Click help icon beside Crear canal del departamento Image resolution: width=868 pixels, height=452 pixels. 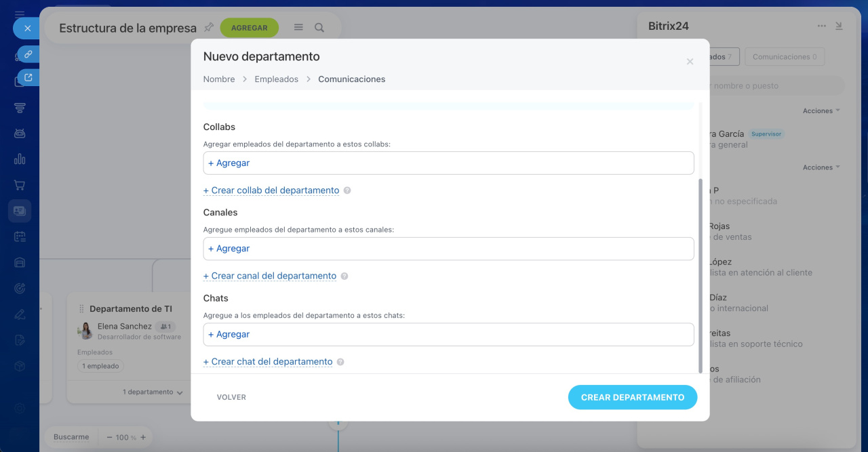pyautogui.click(x=344, y=276)
